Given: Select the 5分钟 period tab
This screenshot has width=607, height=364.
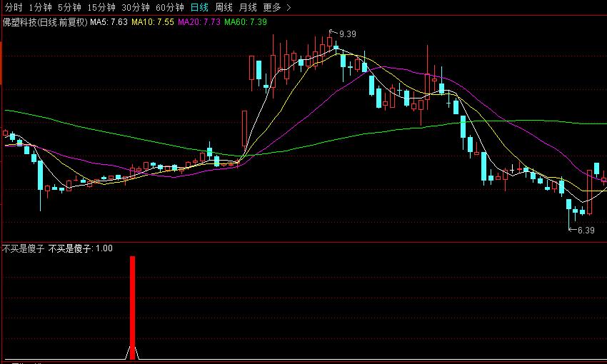Looking at the screenshot, I should point(69,7).
